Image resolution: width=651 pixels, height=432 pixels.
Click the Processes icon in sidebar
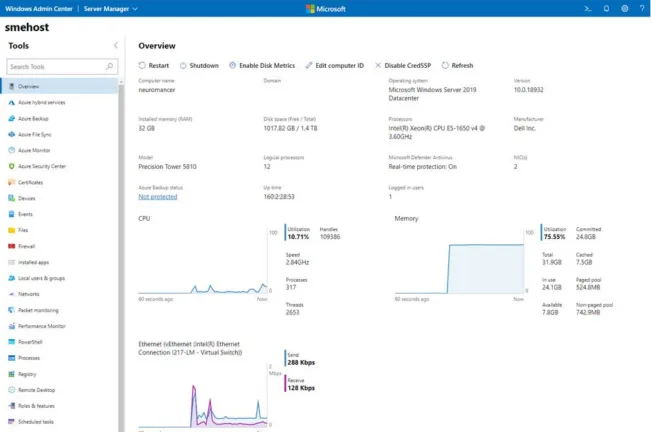pos(11,358)
